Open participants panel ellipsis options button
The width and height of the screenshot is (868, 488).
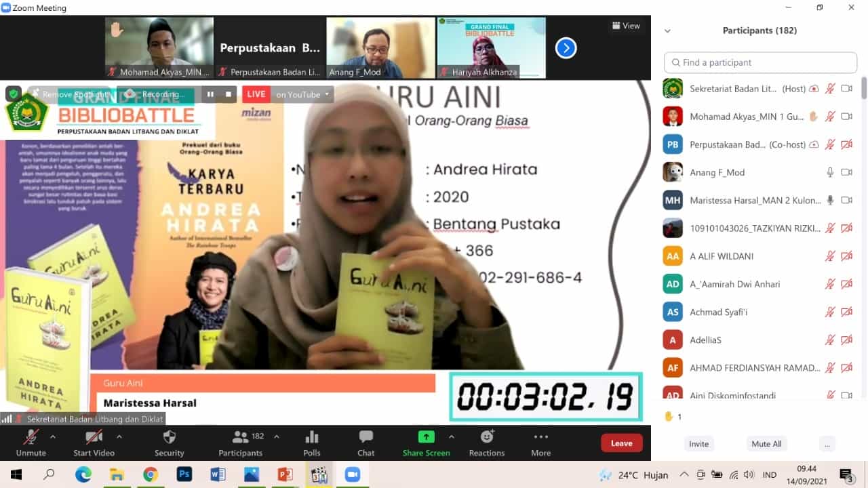click(x=826, y=444)
